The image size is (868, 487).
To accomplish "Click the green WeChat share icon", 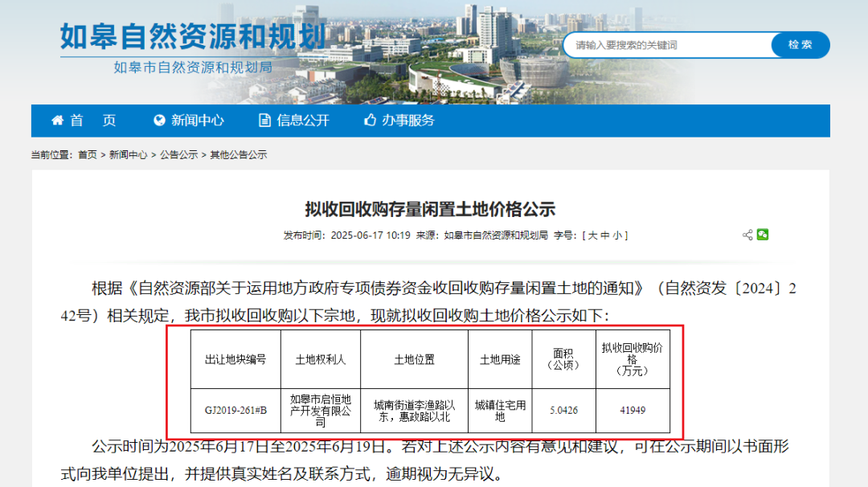I will coord(763,235).
